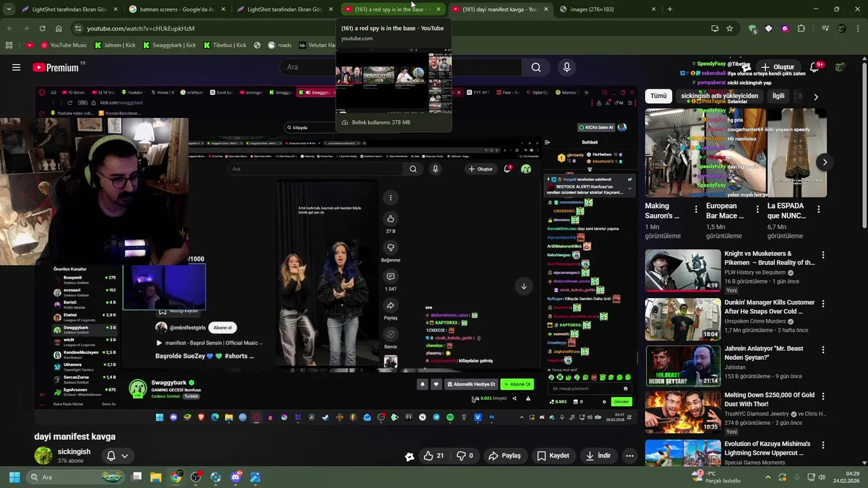The width and height of the screenshot is (868, 488).
Task: Open OBS Studio from the taskbar
Action: (x=196, y=477)
